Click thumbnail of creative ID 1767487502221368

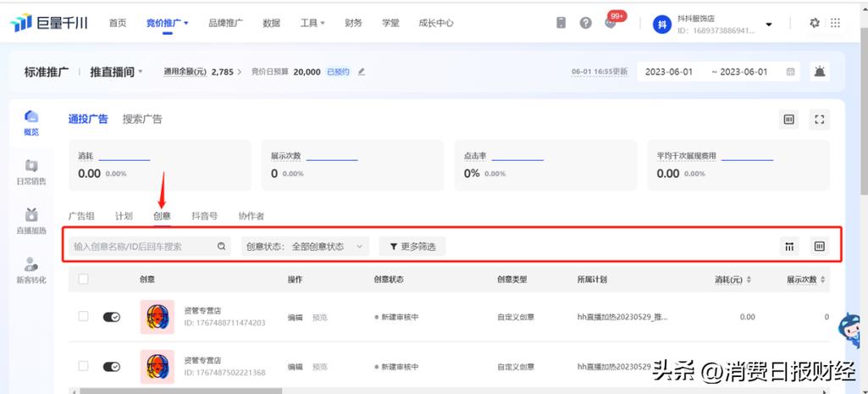[158, 367]
